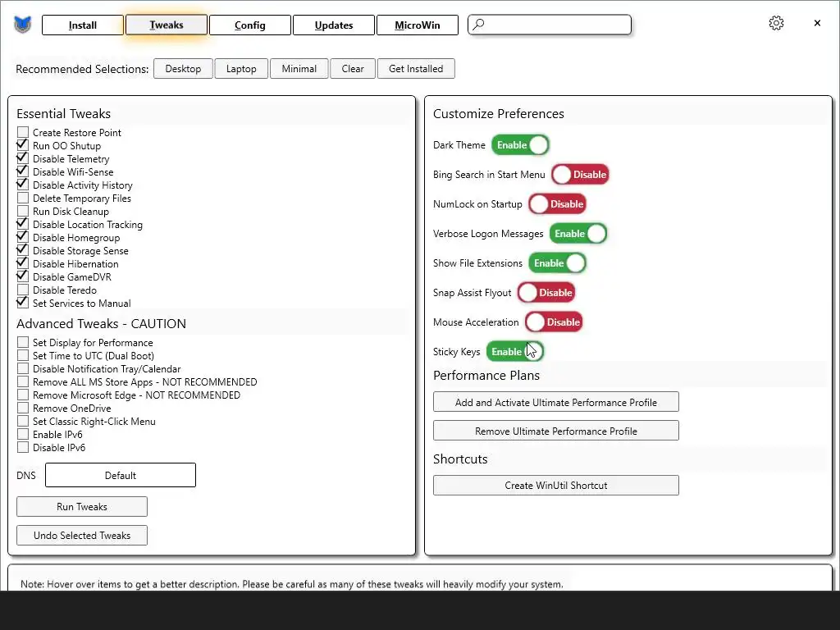Image resolution: width=840 pixels, height=630 pixels.
Task: Toggle Bing Search in Start Menu
Action: 580,175
